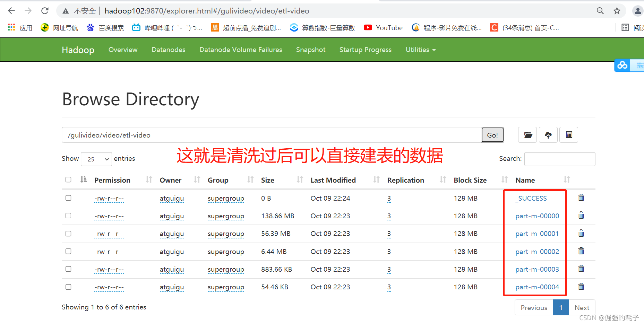Sort the table by Size column
The height and width of the screenshot is (324, 644).
pos(268,180)
